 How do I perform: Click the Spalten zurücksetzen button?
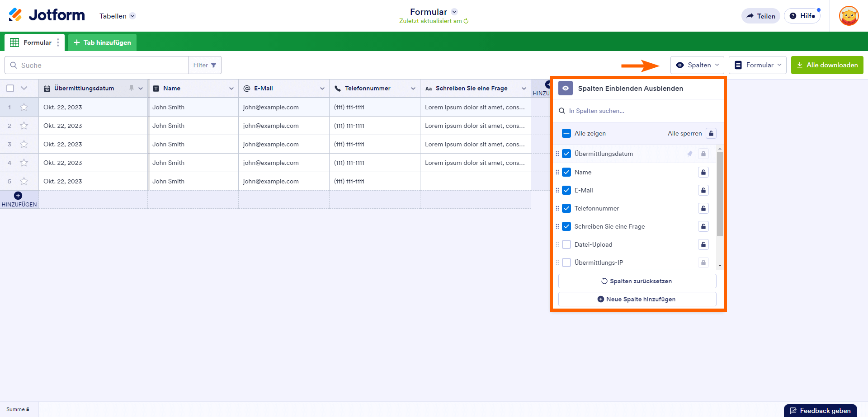pos(637,281)
